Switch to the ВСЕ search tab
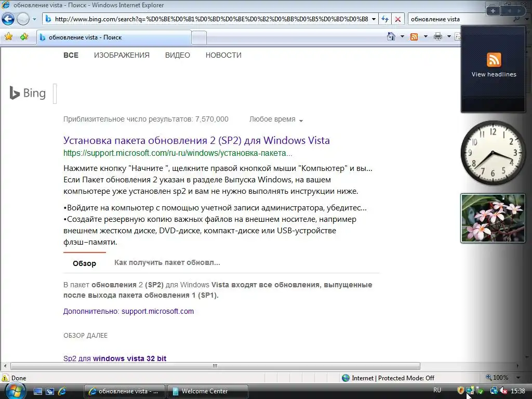This screenshot has height=399, width=532. 71,55
